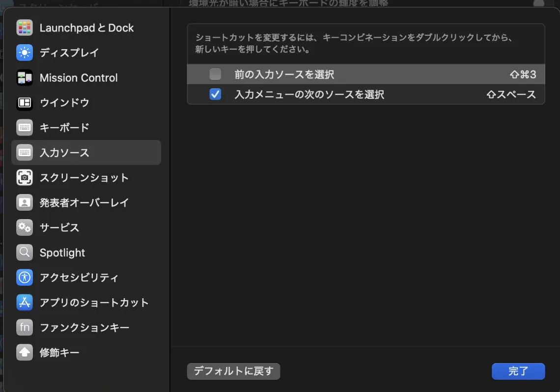Viewport: 560px width, 392px height.
Task: Select the ディスプレイ sidebar icon
Action: (x=24, y=53)
